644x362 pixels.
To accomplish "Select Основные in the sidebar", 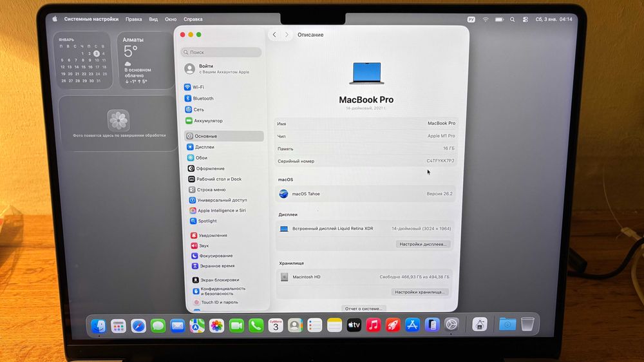I will tap(224, 136).
